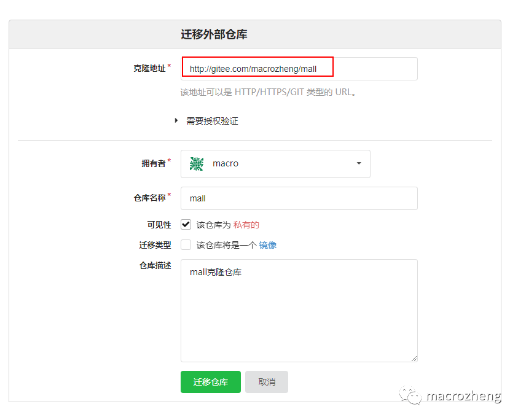Screen dimensions: 518x420
Task: Click the macrozheng logo watermark
Action: pyautogui.click(x=464, y=399)
